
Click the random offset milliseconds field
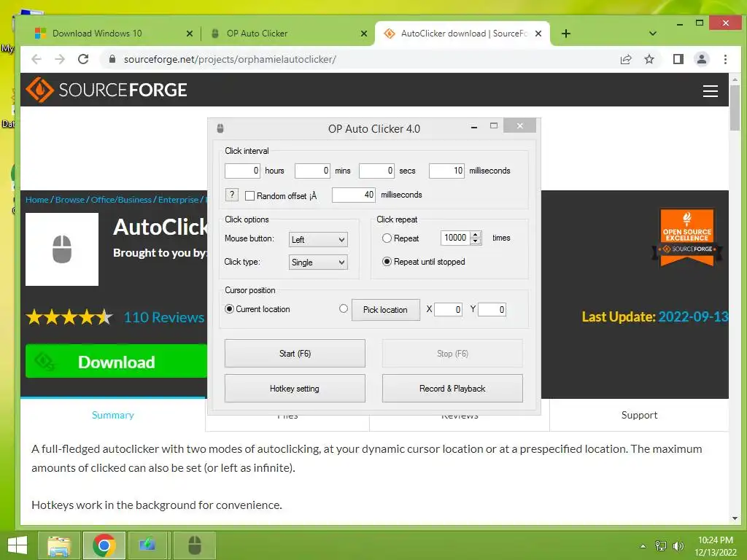click(354, 195)
